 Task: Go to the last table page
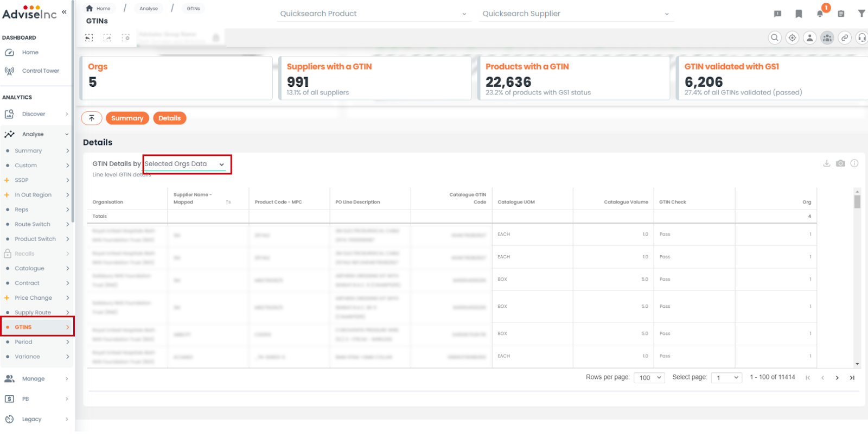pos(852,378)
